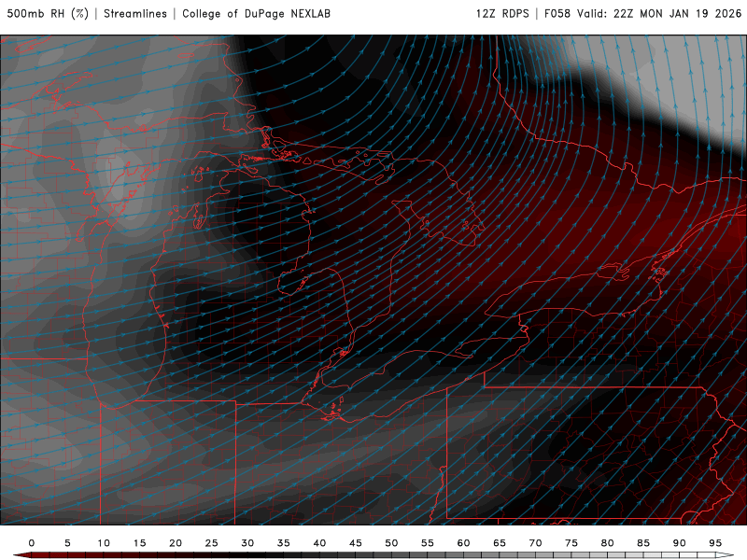747x560 pixels.
Task: Click the 75 label on the legend
Action: pyautogui.click(x=571, y=543)
